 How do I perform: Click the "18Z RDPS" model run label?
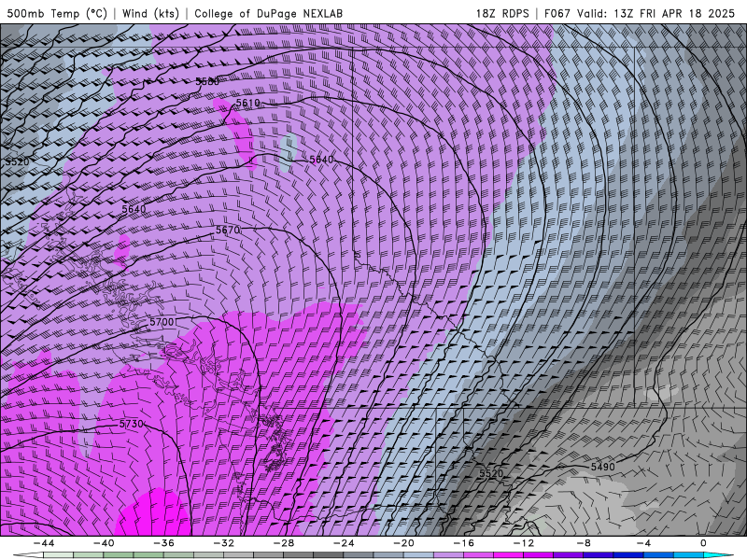[502, 13]
